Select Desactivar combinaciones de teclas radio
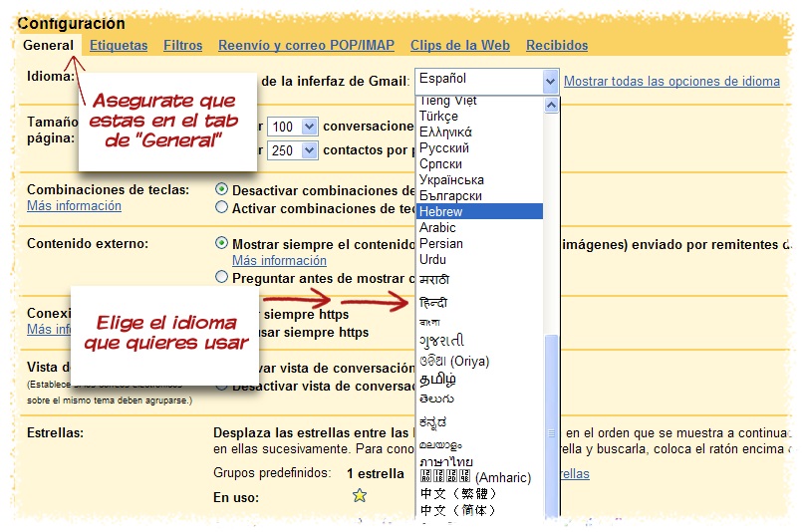 [x=221, y=189]
